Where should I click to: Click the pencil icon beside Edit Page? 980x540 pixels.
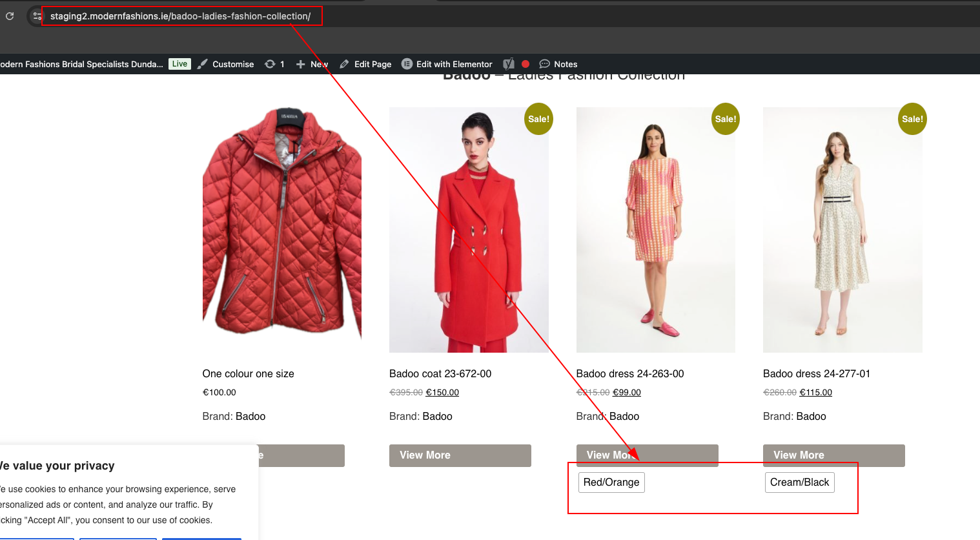click(344, 64)
